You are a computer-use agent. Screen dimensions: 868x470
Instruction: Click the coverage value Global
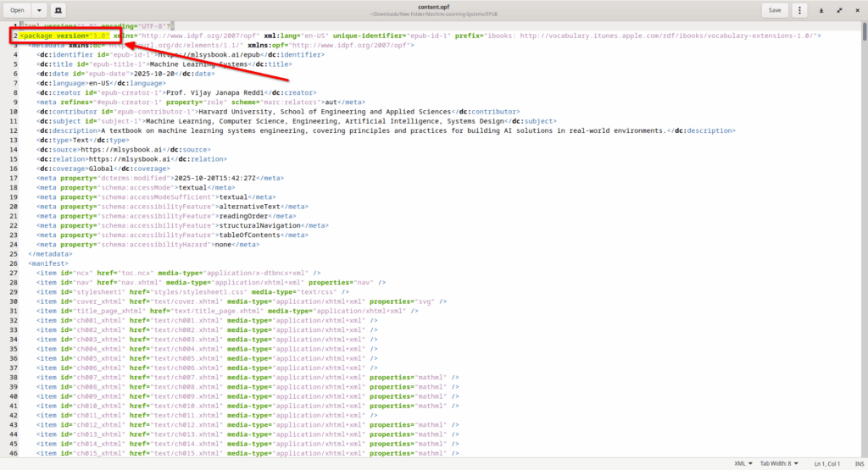pos(101,169)
